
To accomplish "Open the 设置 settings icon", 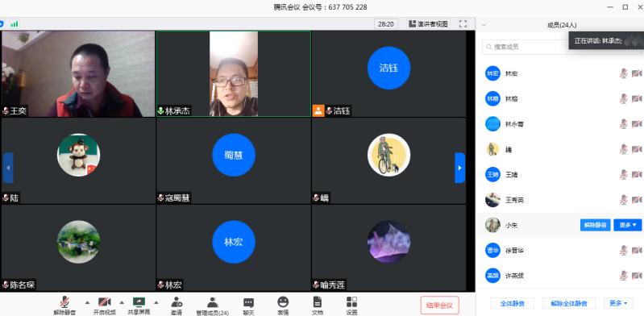I will 351,302.
